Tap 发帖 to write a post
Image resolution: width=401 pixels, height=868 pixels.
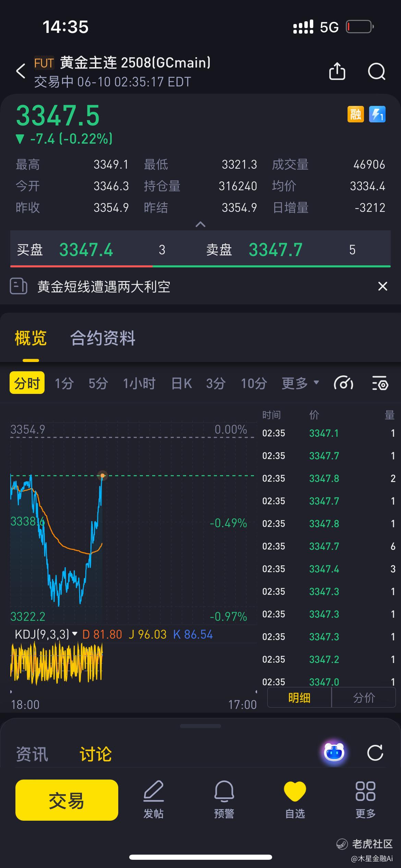coord(154,800)
